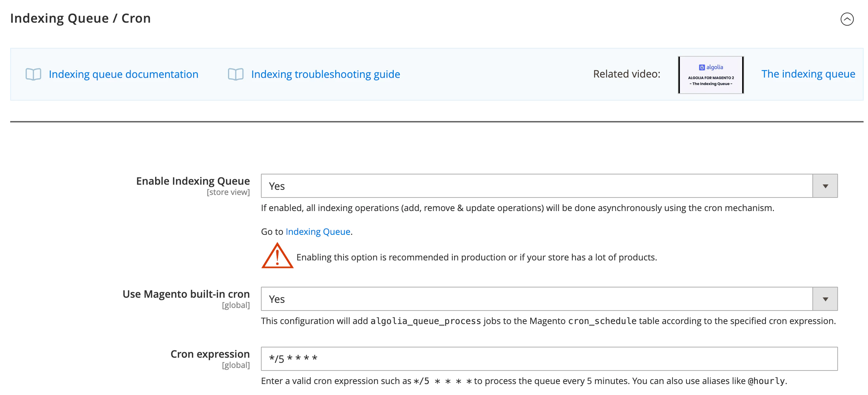Click the Algolia logo in the video thumbnail

point(710,67)
